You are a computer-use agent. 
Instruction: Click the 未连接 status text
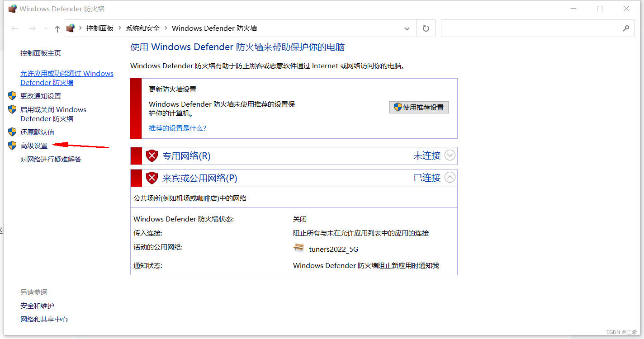coord(427,155)
